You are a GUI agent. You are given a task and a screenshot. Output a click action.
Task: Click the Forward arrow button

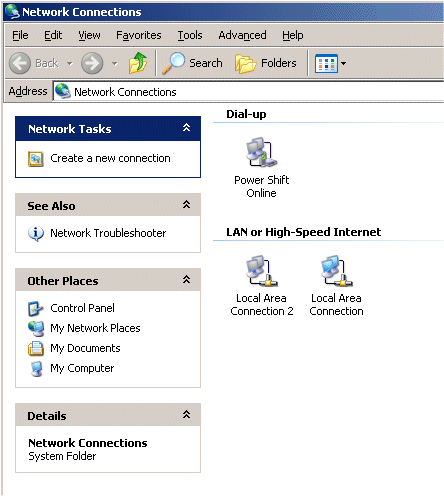coord(92,63)
